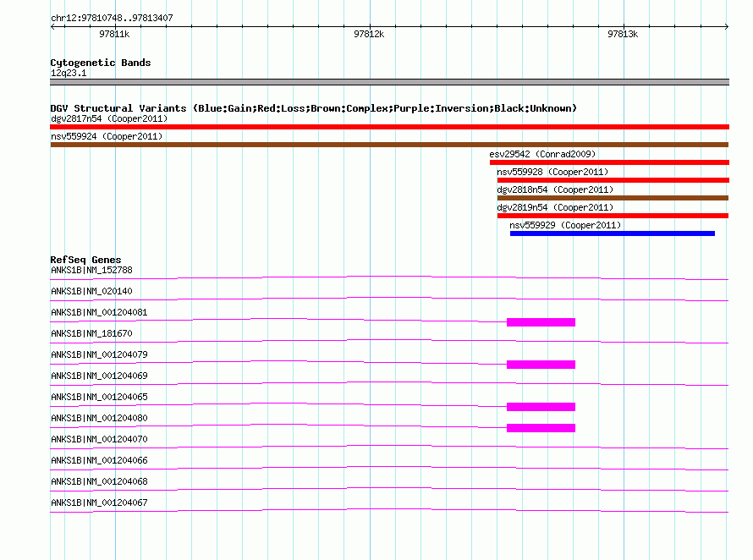Viewport: 753px width, 560px height.
Task: Click the dgv2818n54 (Cooper2011) label
Action: click(x=555, y=189)
